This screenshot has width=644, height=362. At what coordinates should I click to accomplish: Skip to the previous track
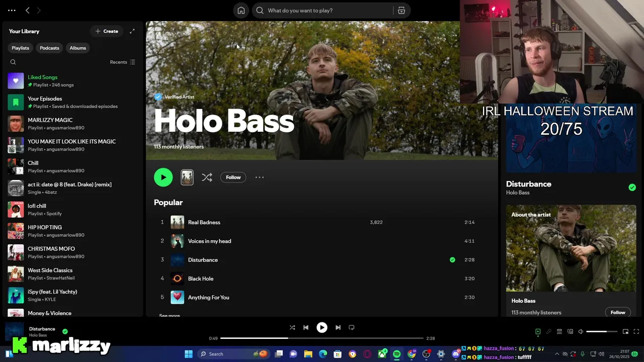coord(305,327)
